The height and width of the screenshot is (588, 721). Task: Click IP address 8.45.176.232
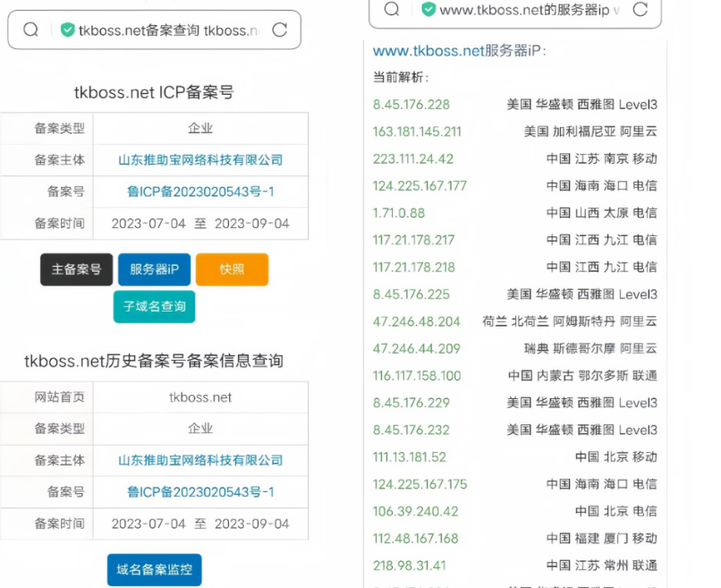(411, 430)
